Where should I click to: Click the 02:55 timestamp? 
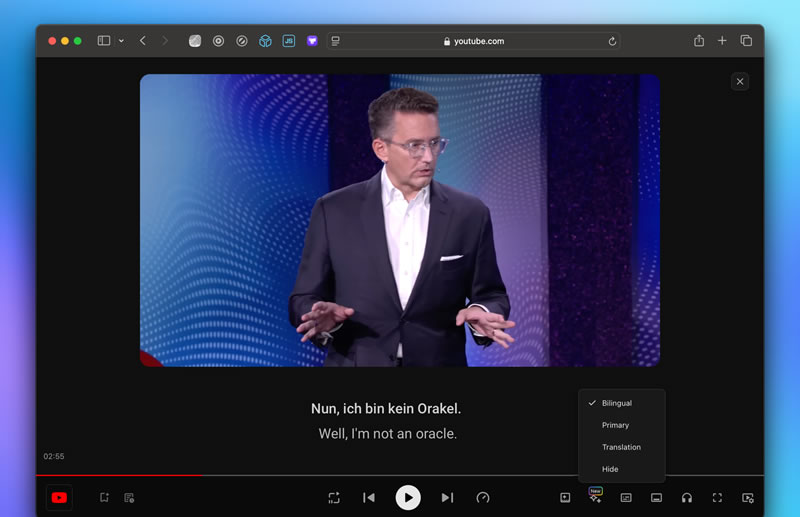(x=54, y=456)
